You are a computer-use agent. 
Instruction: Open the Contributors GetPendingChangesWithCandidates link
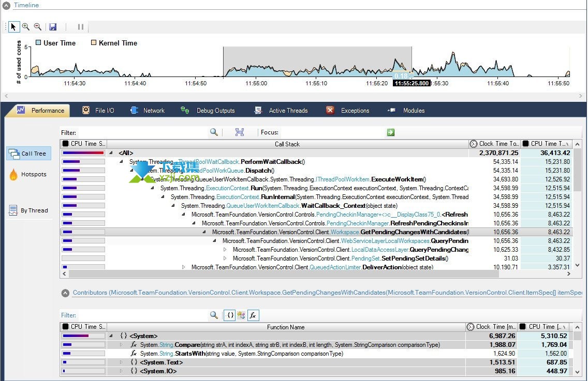tap(328, 293)
